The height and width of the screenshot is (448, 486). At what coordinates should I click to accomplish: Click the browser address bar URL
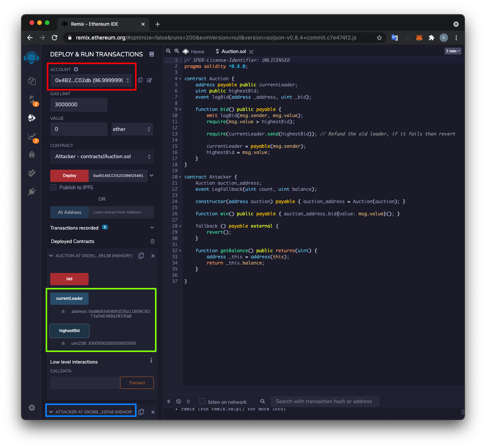[x=216, y=38]
